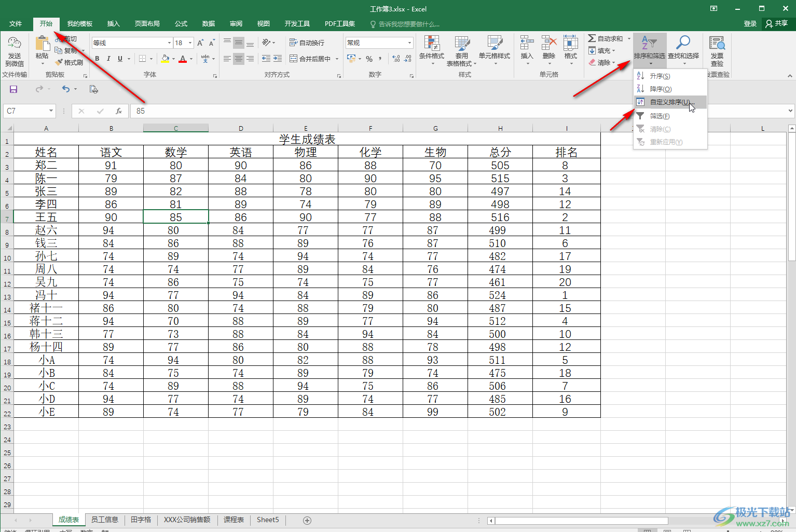The image size is (796, 532).
Task: Open the borders dropdown arrow
Action: pos(151,59)
